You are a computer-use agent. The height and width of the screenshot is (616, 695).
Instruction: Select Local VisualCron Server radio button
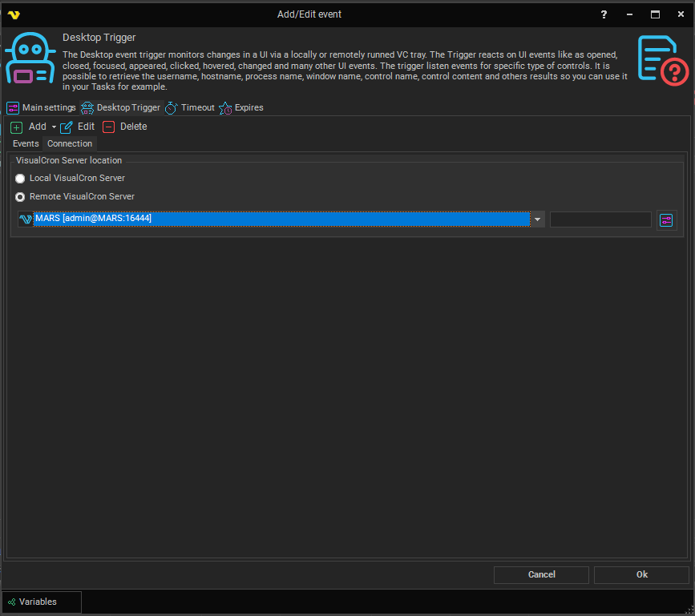[x=20, y=179]
